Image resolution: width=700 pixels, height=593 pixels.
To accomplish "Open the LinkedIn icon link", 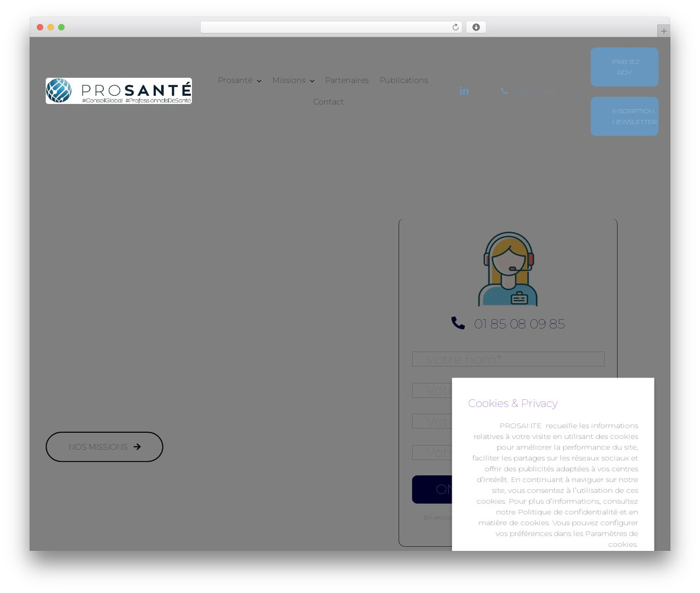I will point(464,91).
